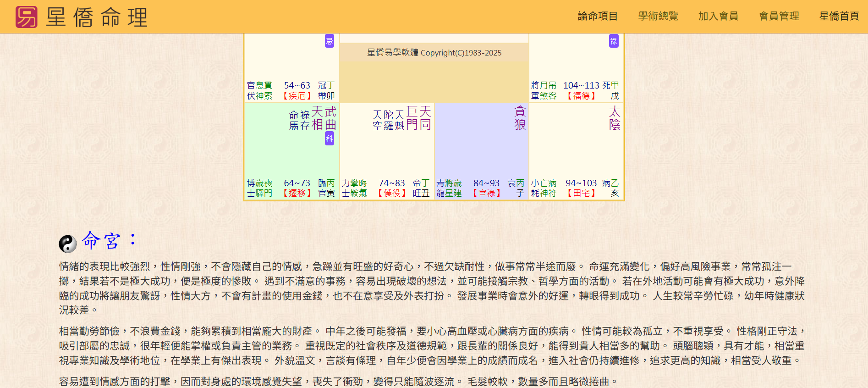This screenshot has height=388, width=868.
Task: Click the 將軍 text in 福德 palace
Action: click(x=535, y=91)
